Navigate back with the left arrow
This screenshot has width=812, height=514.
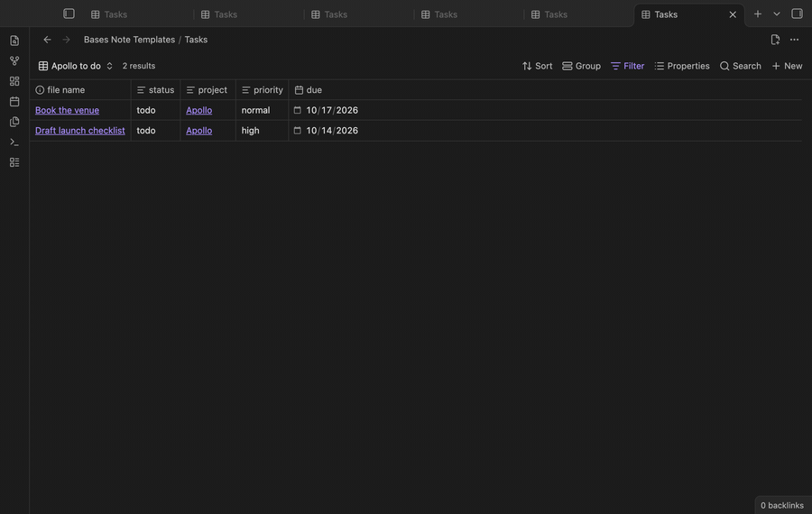click(x=47, y=40)
